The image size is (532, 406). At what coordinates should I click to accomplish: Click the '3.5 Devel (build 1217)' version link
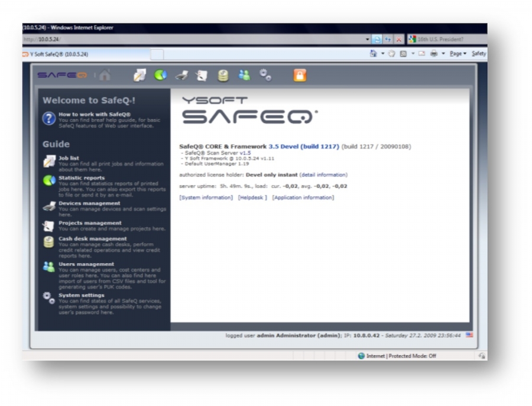tap(304, 147)
